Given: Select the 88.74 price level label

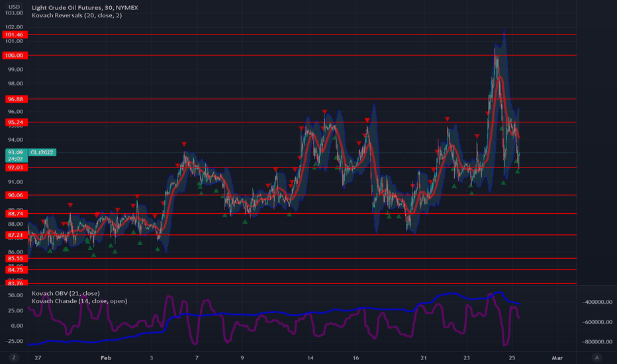Looking at the screenshot, I should tap(16, 214).
